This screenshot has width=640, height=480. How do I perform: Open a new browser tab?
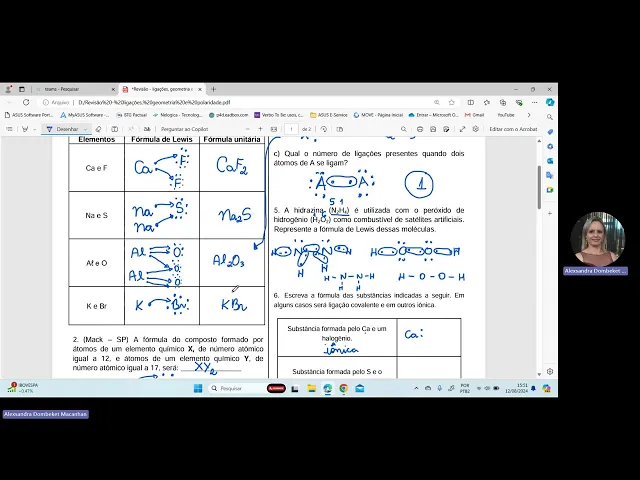click(x=213, y=89)
